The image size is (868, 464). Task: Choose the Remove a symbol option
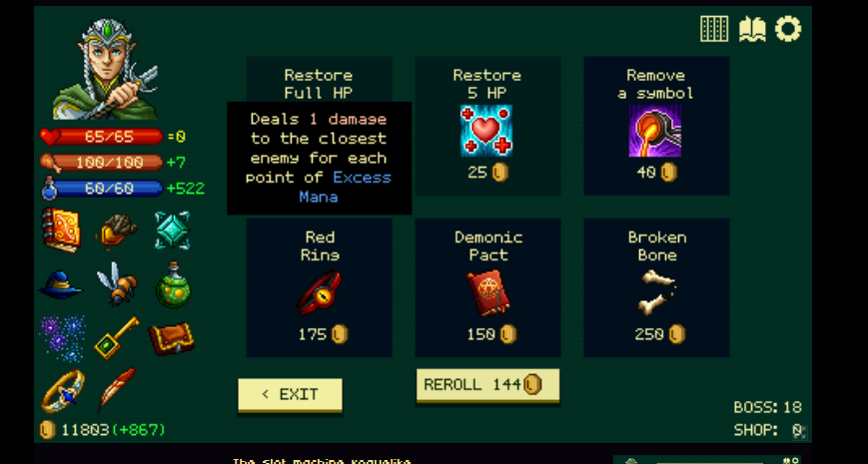[656, 126]
